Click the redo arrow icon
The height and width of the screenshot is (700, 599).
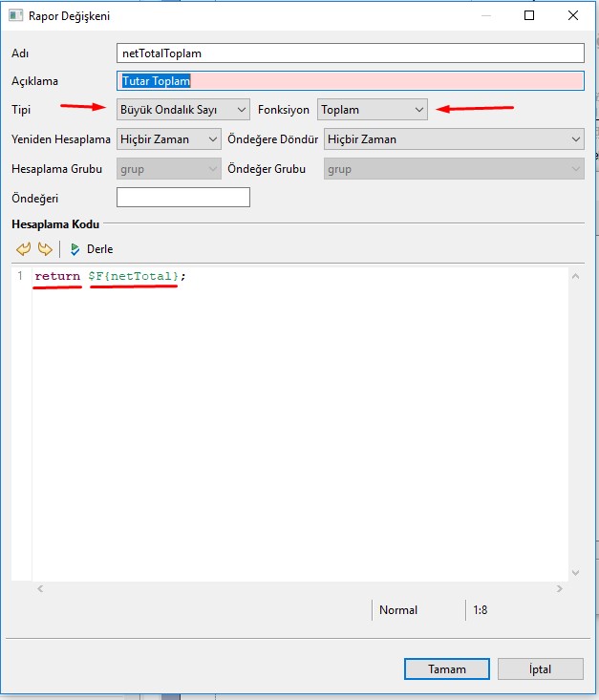pos(44,249)
